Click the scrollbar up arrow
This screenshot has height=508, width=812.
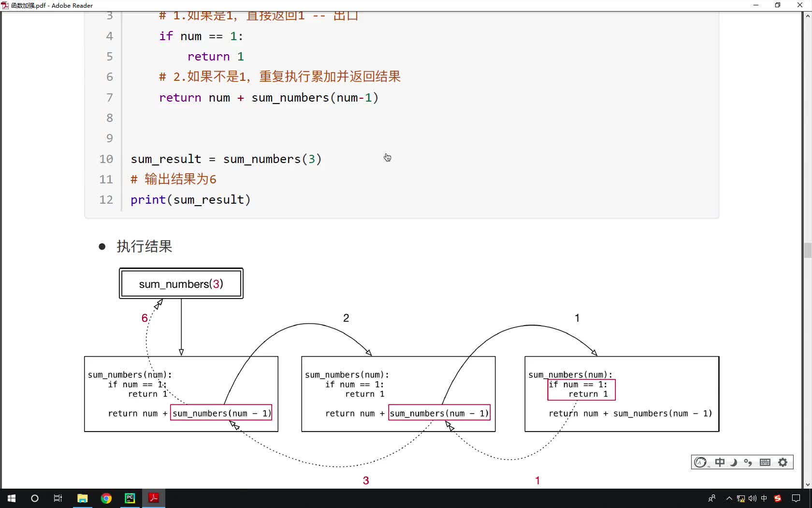(x=807, y=16)
